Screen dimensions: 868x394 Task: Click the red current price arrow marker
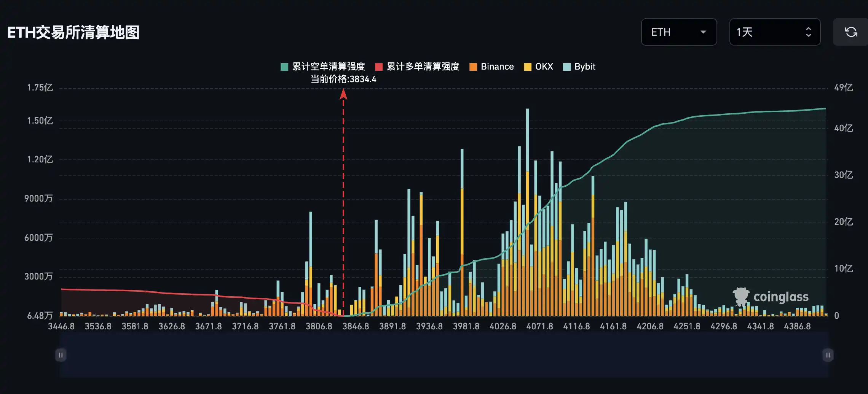click(343, 94)
